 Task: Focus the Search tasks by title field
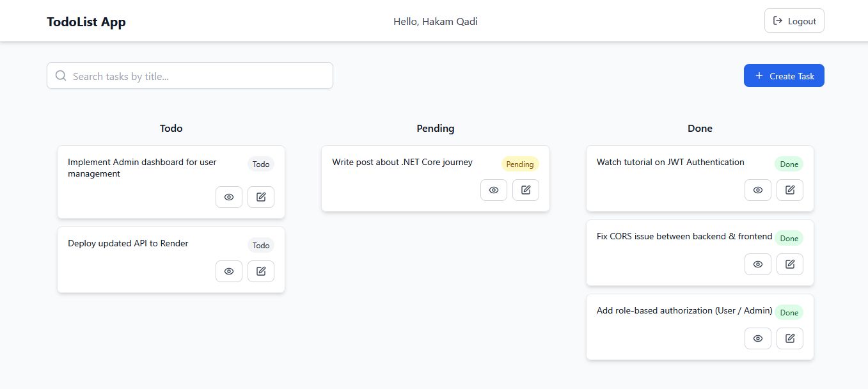[x=190, y=75]
